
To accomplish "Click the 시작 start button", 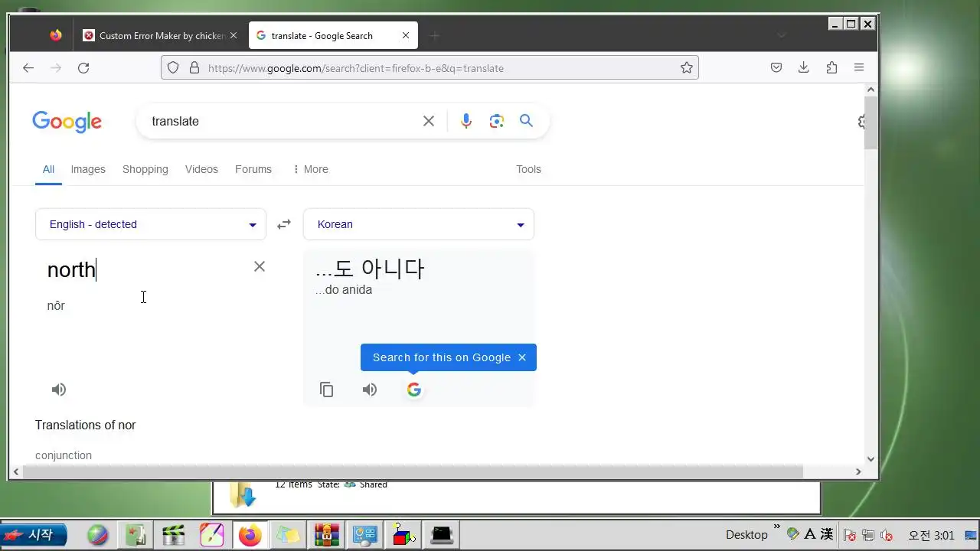I will pyautogui.click(x=34, y=535).
